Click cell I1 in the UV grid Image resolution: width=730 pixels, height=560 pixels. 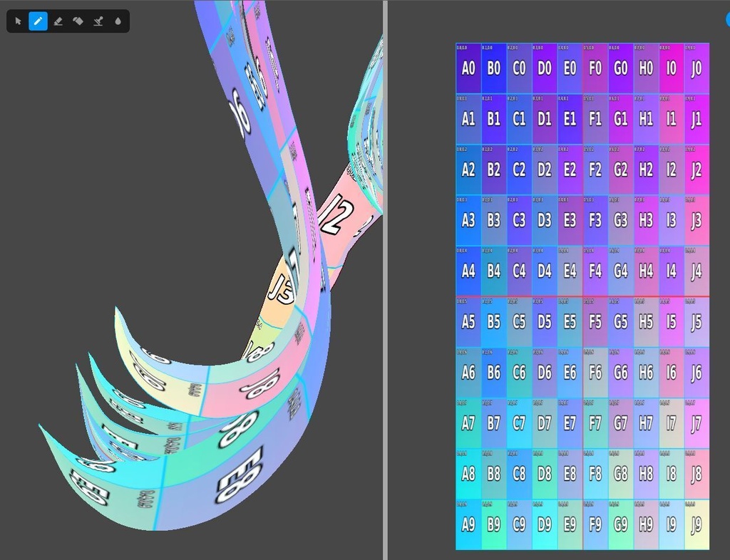(671, 120)
